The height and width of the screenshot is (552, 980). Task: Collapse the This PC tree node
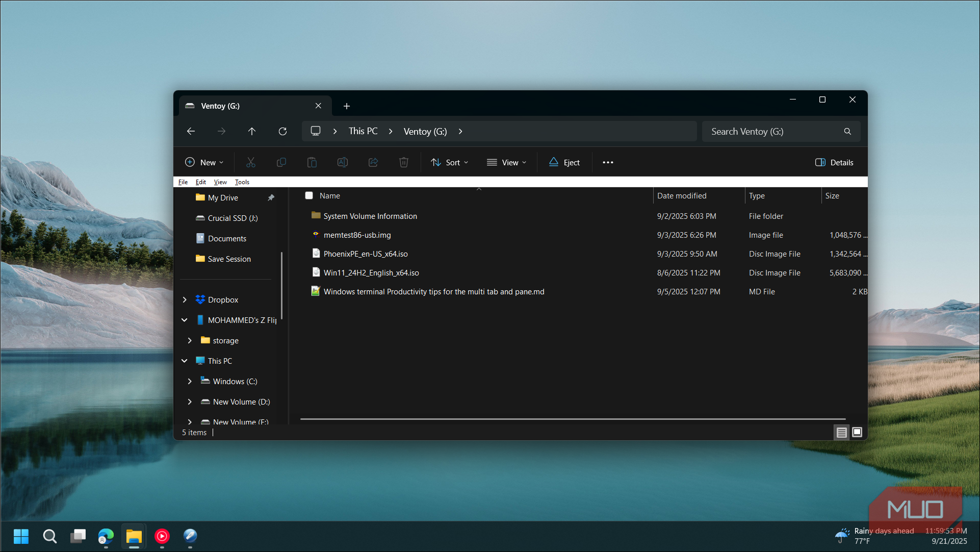click(185, 361)
